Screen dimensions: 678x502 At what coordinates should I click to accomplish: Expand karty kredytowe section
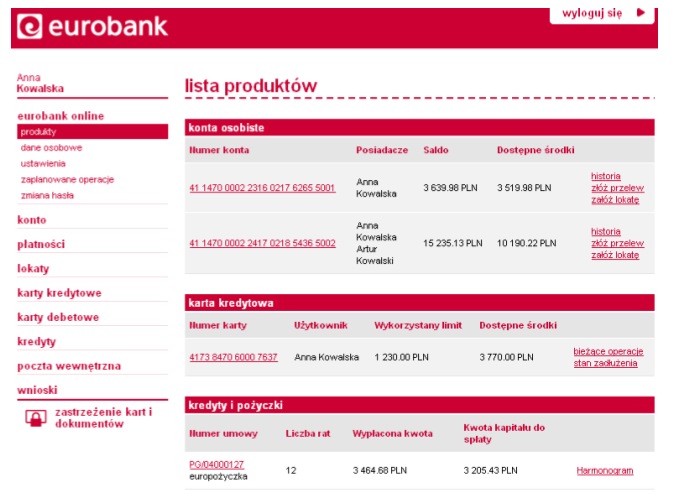click(x=59, y=293)
